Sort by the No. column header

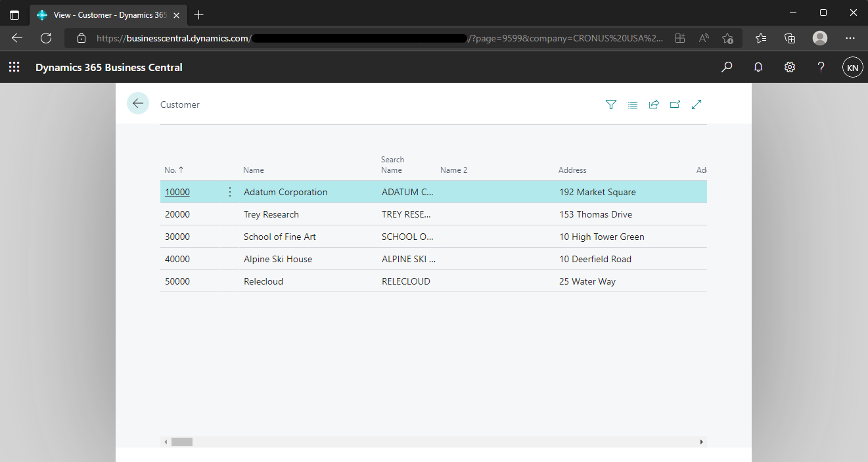point(174,170)
